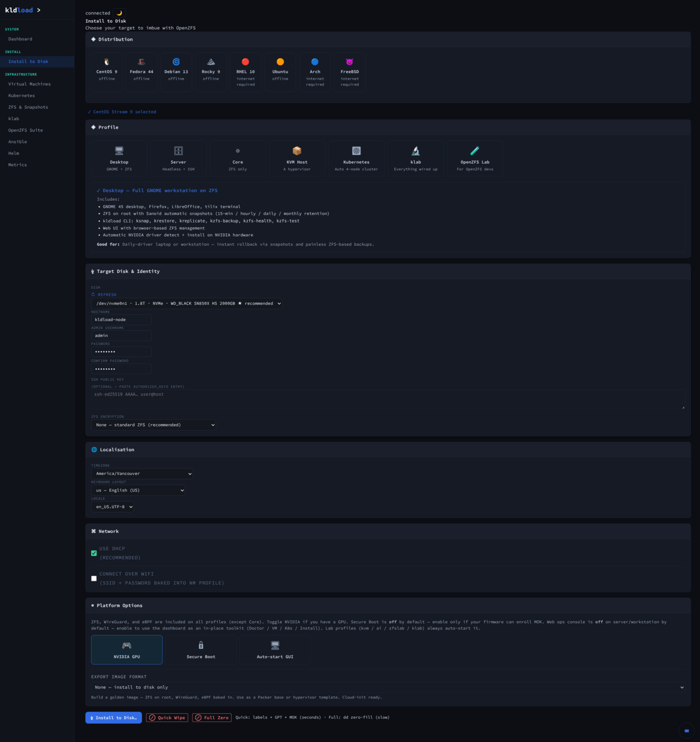
Task: Choose the Fedora 44 hat icon
Action: point(141,62)
